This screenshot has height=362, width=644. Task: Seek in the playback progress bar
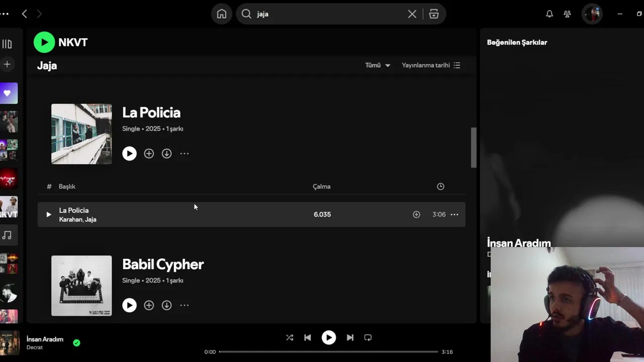pyautogui.click(x=329, y=352)
